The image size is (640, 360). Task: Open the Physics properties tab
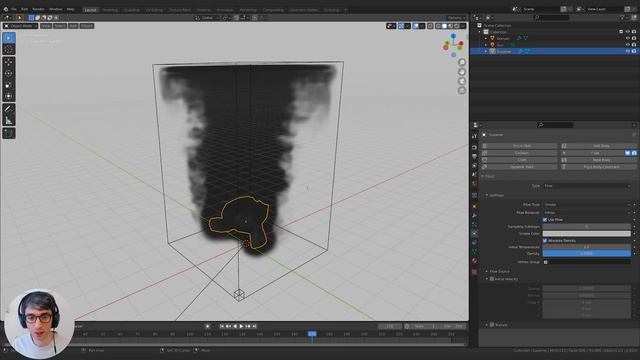474,233
